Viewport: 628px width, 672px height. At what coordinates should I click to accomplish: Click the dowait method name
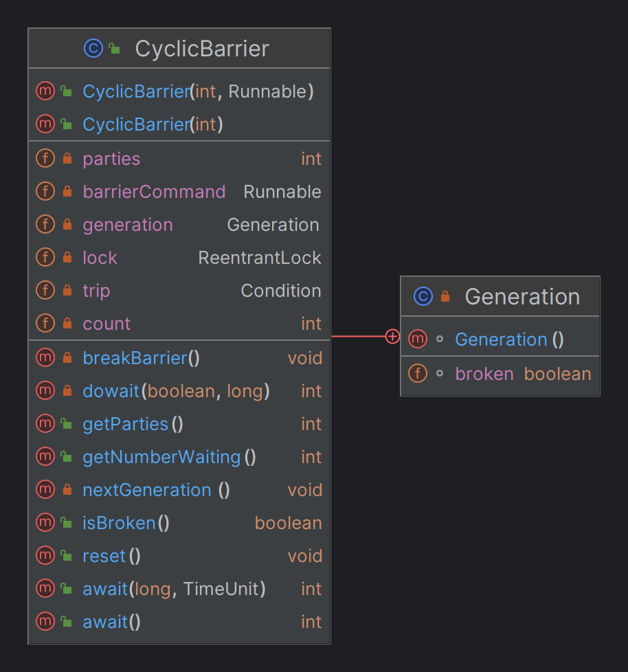point(110,390)
